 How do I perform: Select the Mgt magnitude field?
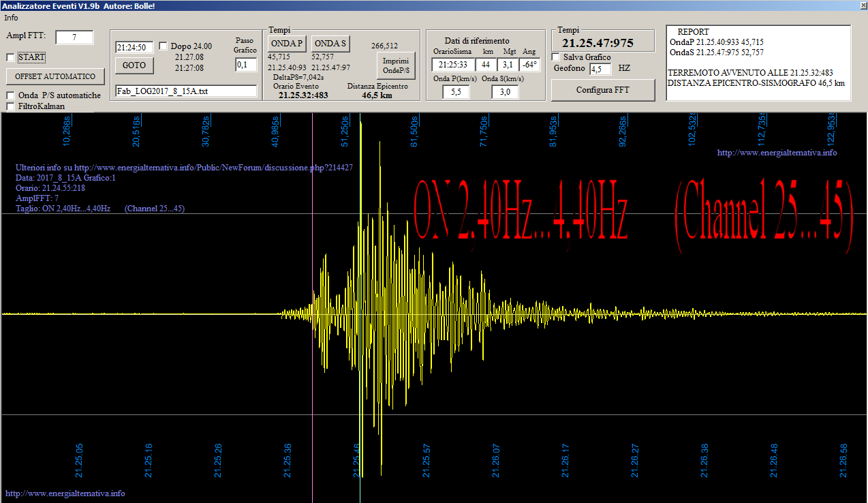pos(508,65)
